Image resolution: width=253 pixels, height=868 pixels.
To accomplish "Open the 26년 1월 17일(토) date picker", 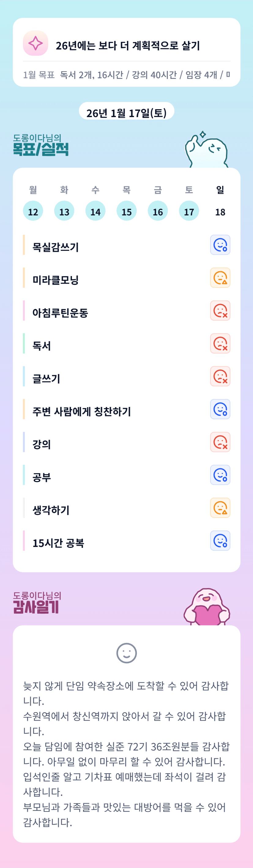I will (x=127, y=113).
